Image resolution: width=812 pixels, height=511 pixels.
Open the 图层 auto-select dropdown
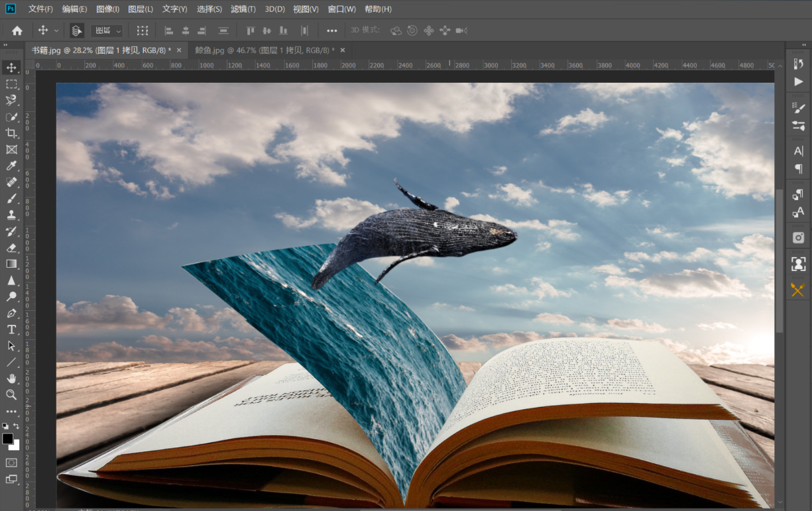[x=108, y=30]
